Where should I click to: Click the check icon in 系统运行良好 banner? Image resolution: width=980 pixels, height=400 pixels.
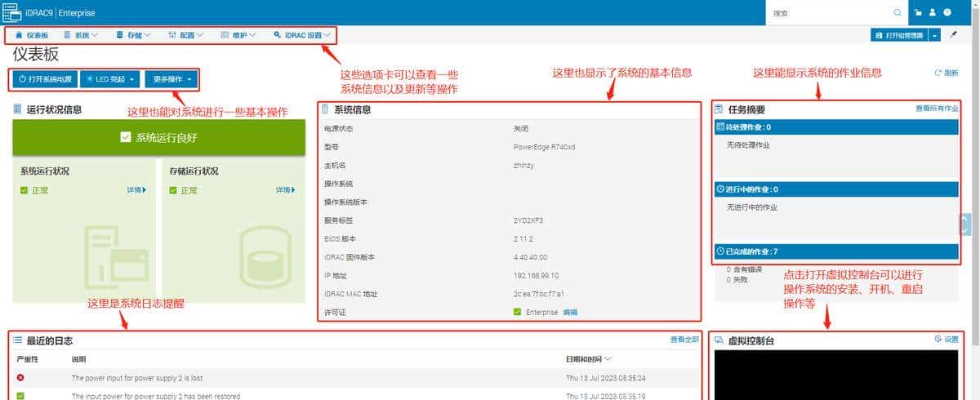point(125,138)
